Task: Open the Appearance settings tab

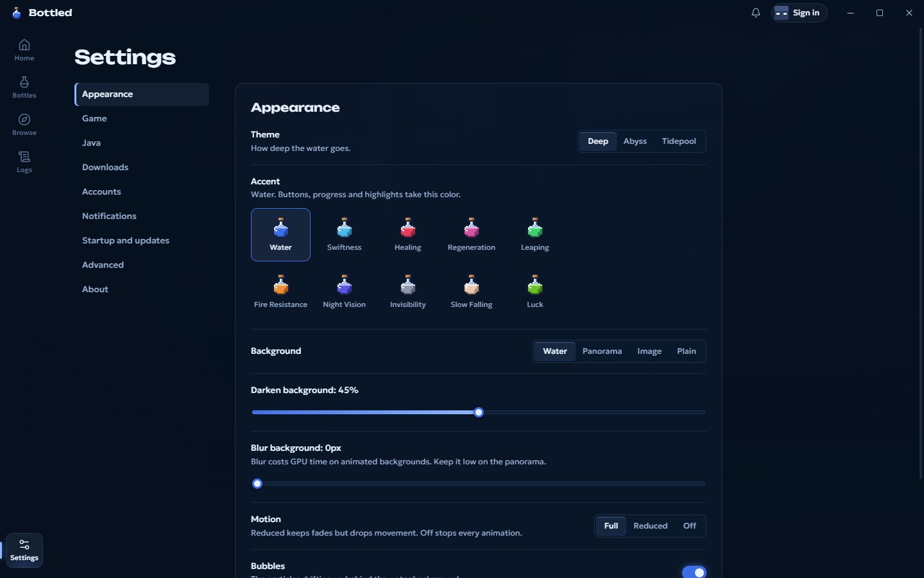Action: [x=142, y=94]
